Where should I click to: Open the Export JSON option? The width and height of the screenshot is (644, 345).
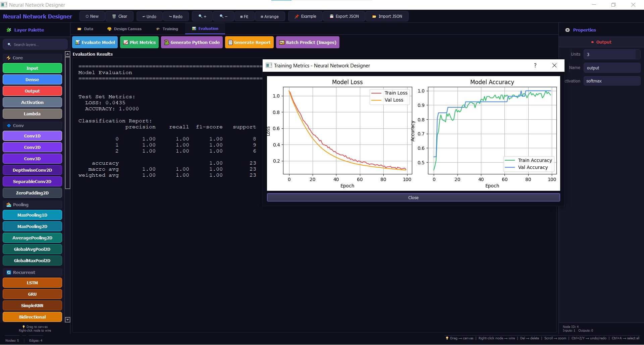[x=344, y=16]
